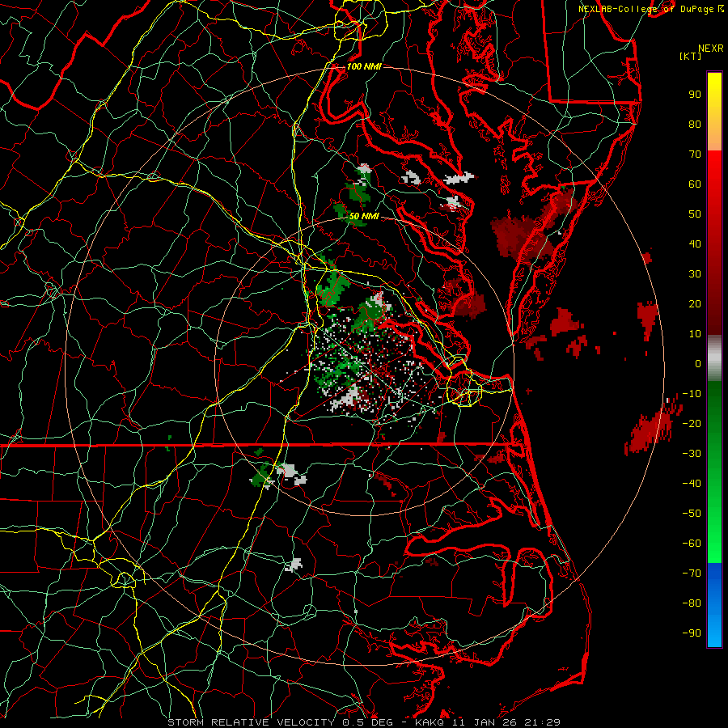Click the -70 value on the velocity scale

[x=692, y=574]
